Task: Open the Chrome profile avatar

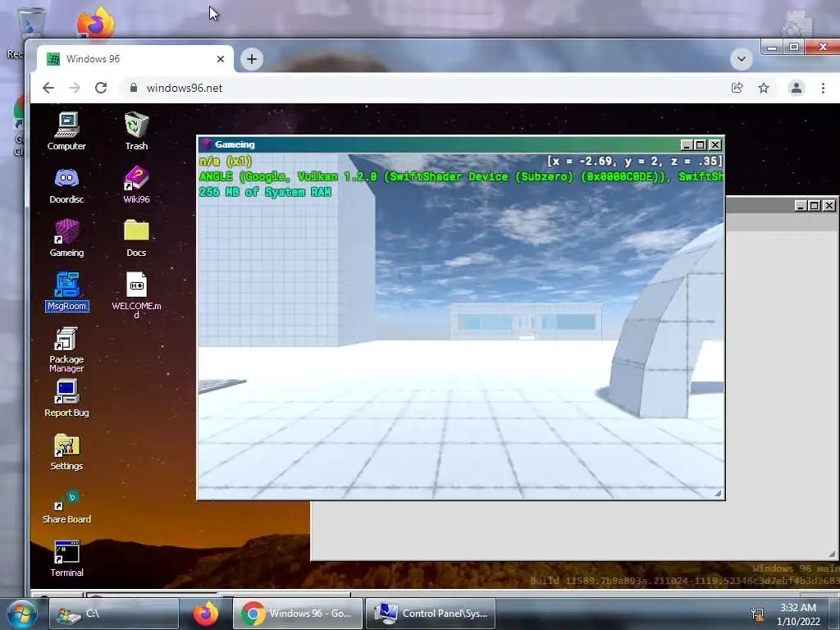Action: (x=796, y=88)
